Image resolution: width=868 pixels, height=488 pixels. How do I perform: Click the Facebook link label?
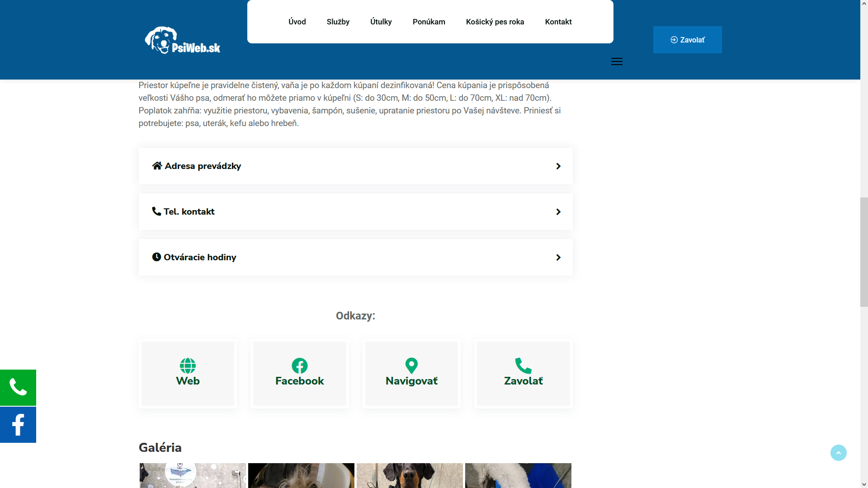point(300,381)
